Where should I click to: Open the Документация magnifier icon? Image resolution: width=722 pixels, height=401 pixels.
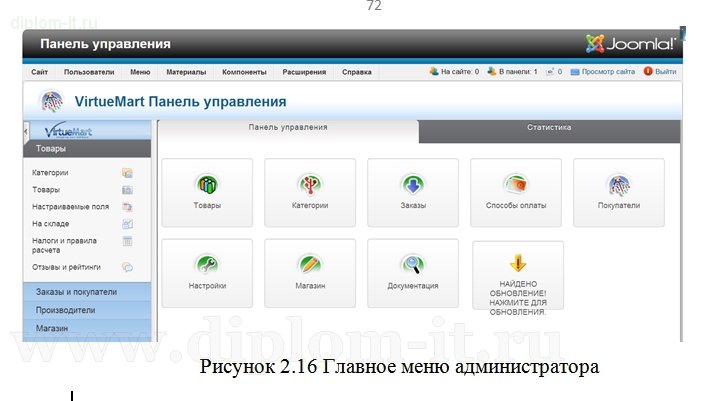413,265
